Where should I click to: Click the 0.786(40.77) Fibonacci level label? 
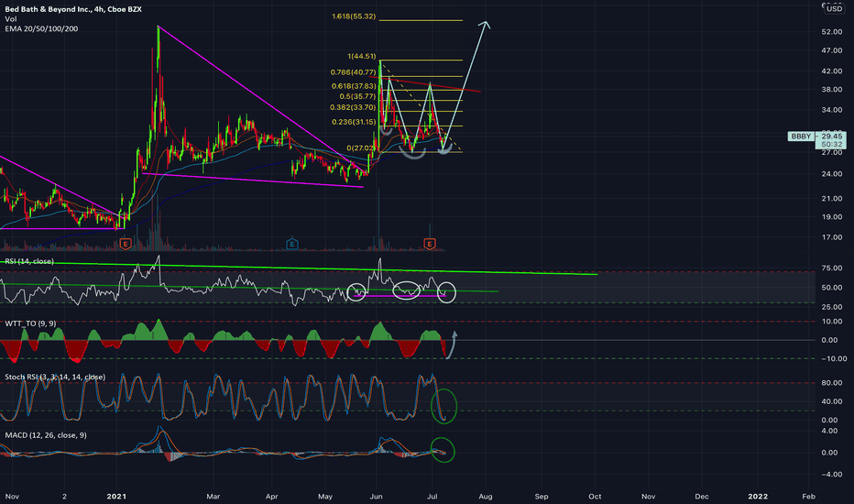pyautogui.click(x=353, y=71)
